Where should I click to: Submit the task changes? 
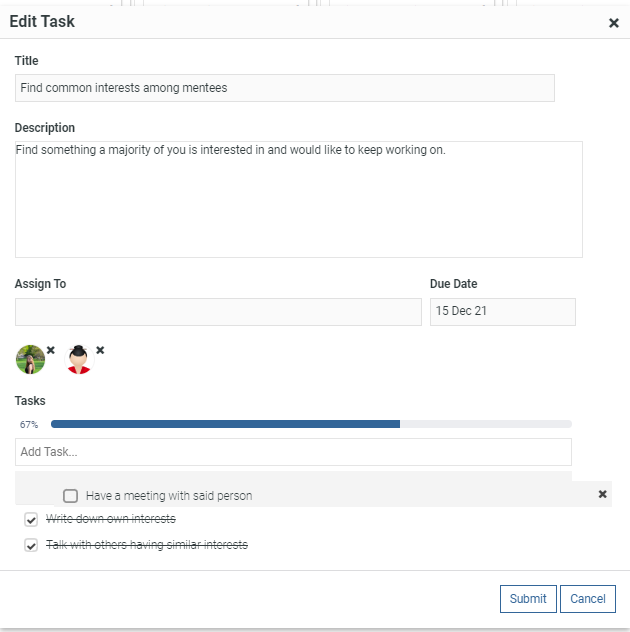528,599
